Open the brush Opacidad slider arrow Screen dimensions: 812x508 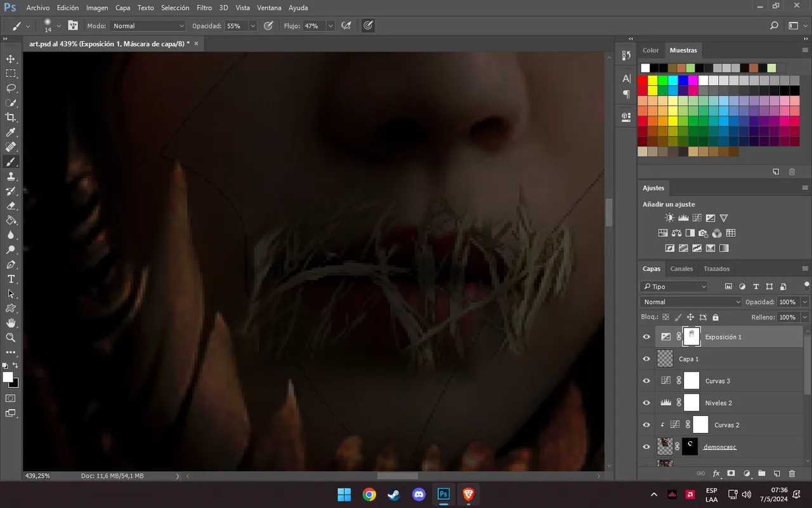click(x=252, y=26)
